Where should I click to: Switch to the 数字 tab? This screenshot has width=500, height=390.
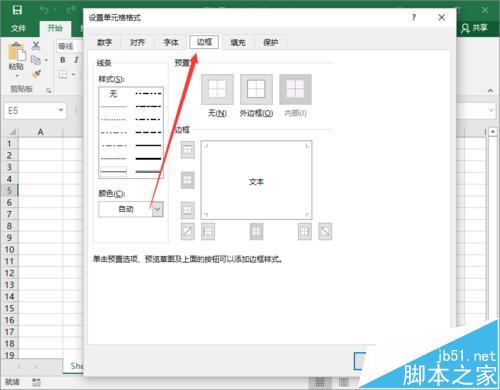[x=105, y=42]
